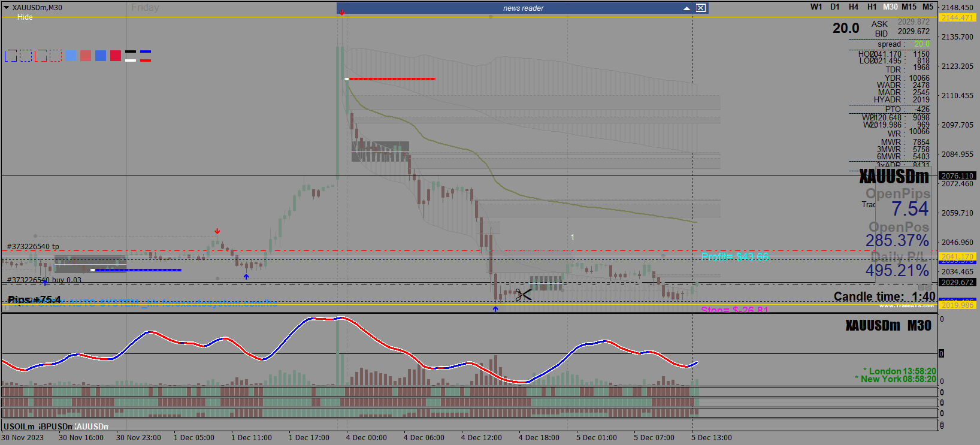Screen dimensions: 980x445
Task: Click the news reader title bar
Action: pos(522,8)
